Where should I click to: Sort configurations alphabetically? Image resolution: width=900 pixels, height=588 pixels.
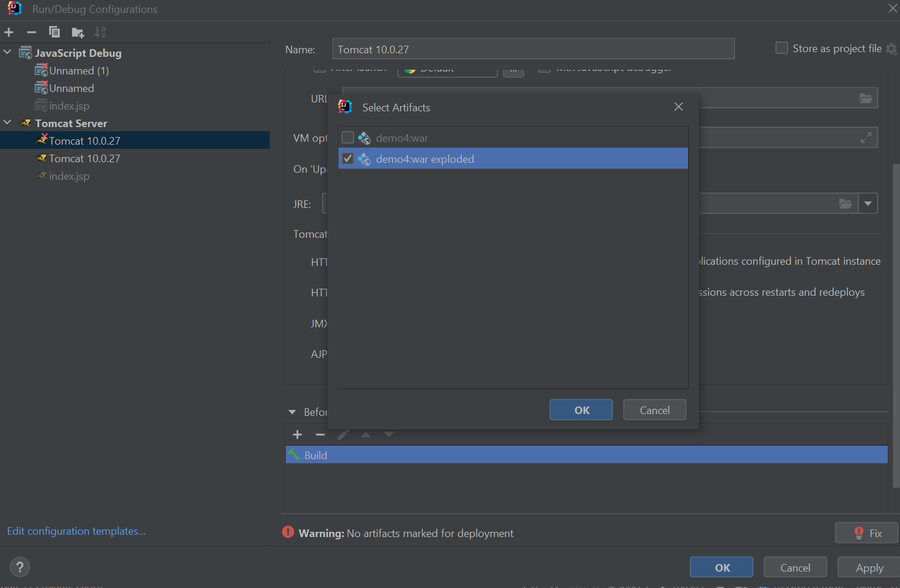100,32
